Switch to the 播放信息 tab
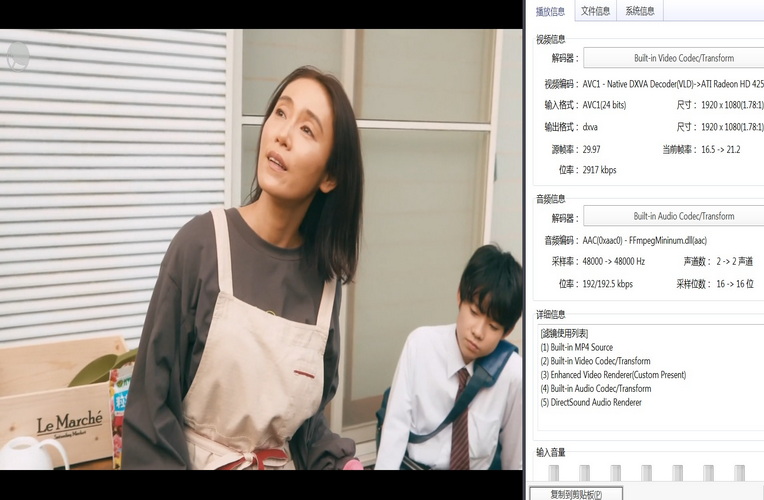 (x=550, y=11)
